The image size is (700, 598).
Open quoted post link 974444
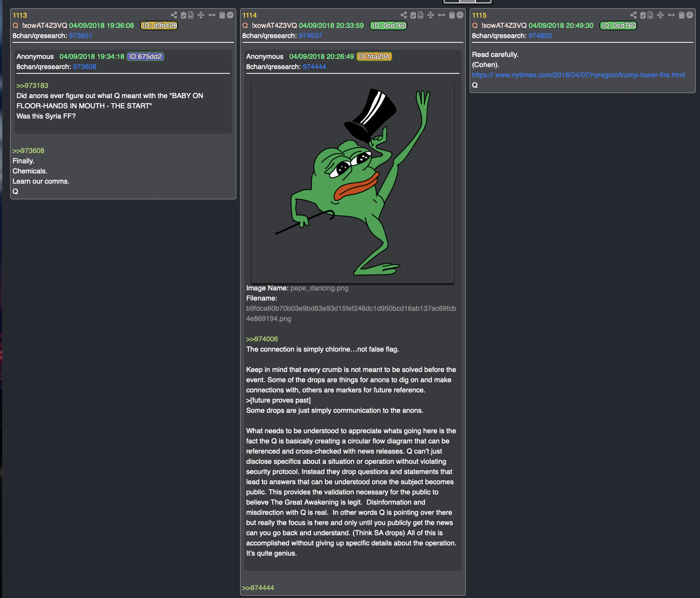(314, 67)
